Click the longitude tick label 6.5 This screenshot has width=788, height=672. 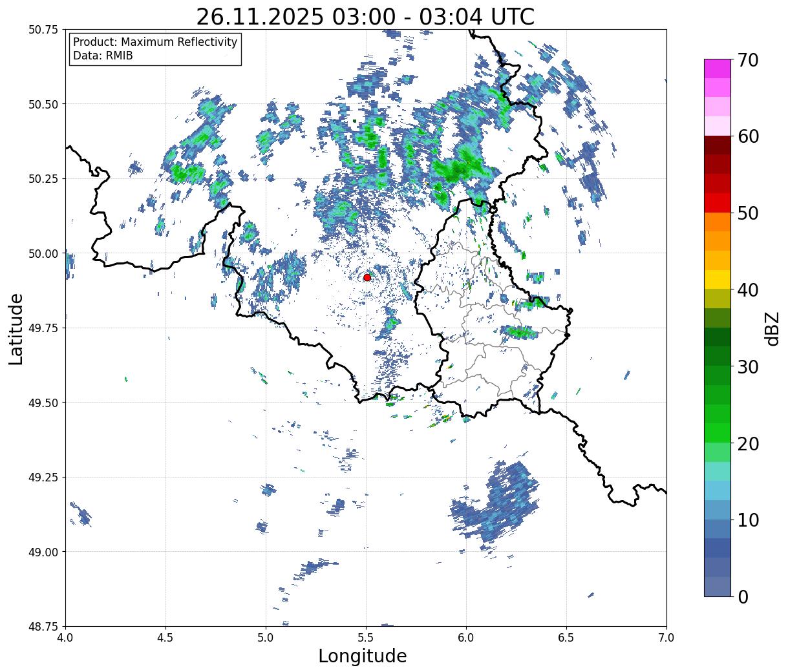(566, 638)
